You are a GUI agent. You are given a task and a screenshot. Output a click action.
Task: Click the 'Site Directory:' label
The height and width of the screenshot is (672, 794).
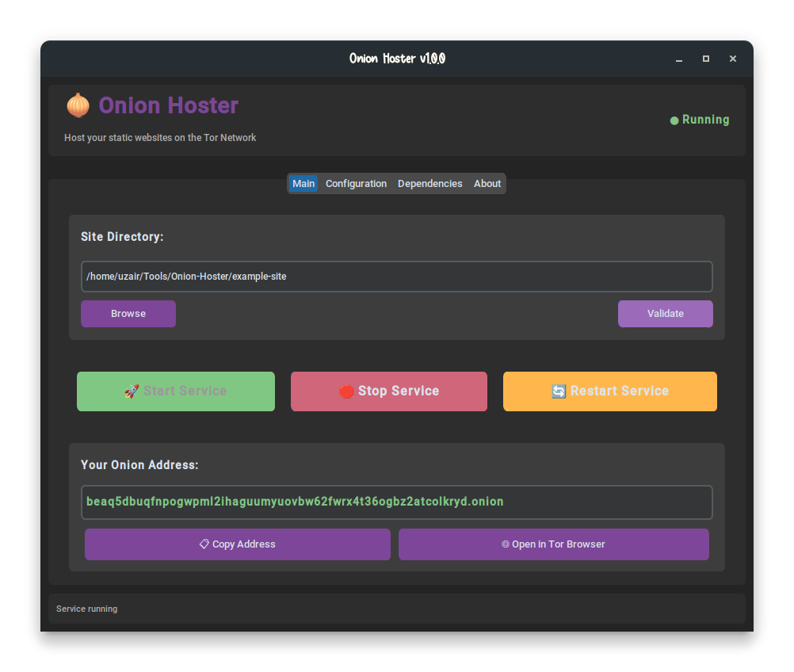click(122, 236)
